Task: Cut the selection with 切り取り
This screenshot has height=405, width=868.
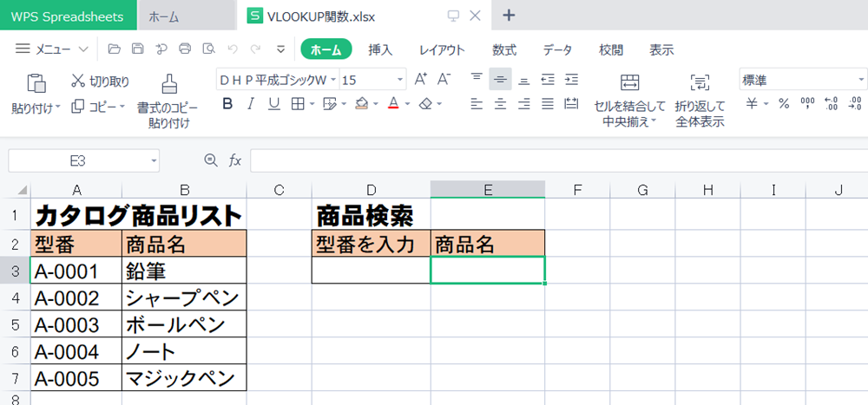Action: (101, 82)
